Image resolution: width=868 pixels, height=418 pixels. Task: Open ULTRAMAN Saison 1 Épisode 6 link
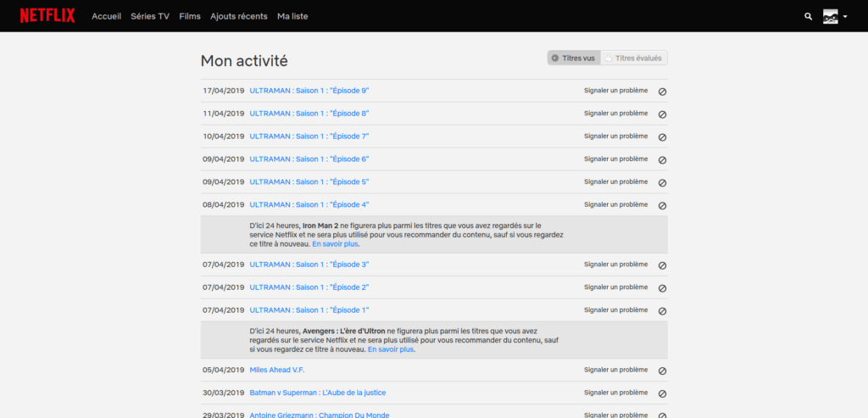click(309, 159)
